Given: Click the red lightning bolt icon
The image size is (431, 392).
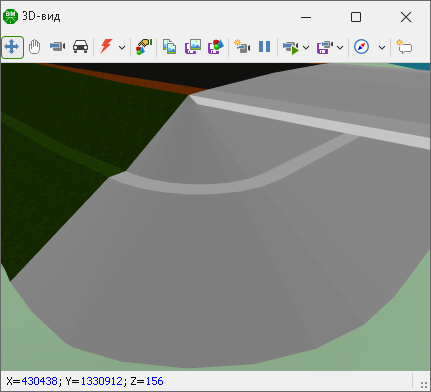Looking at the screenshot, I should (106, 46).
